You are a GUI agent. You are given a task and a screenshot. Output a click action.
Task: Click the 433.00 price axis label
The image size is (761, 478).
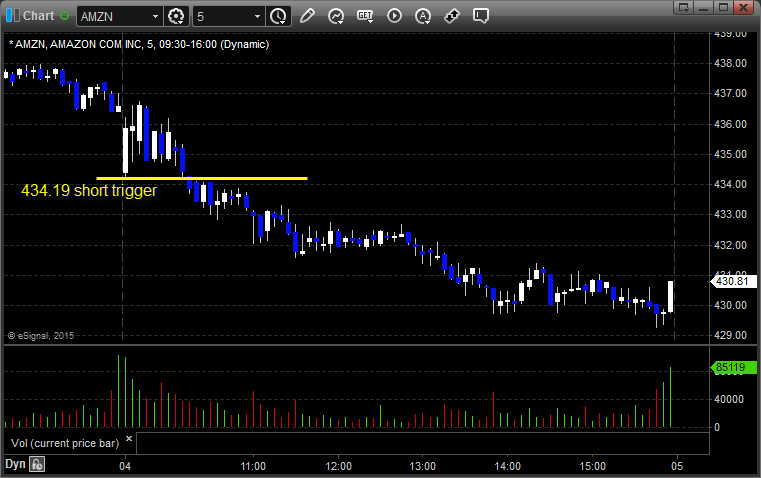tap(730, 214)
